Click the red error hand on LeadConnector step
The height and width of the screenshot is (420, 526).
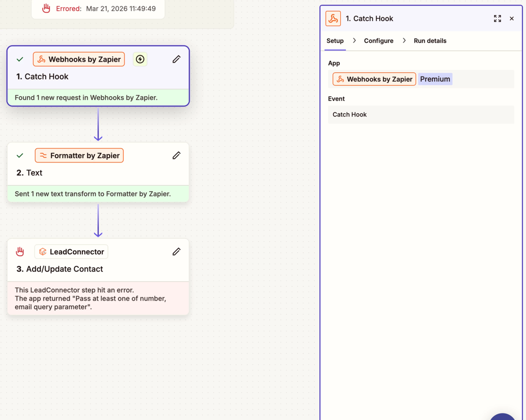(20, 252)
